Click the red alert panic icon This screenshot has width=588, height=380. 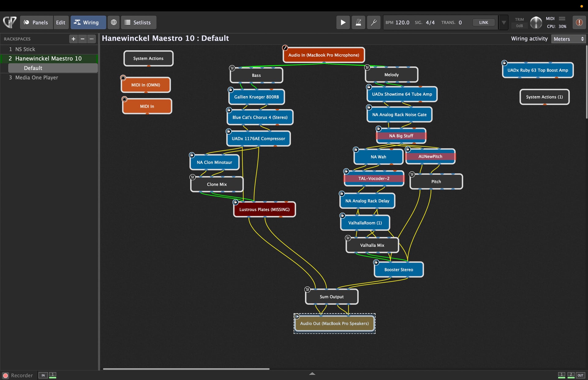pyautogui.click(x=579, y=22)
